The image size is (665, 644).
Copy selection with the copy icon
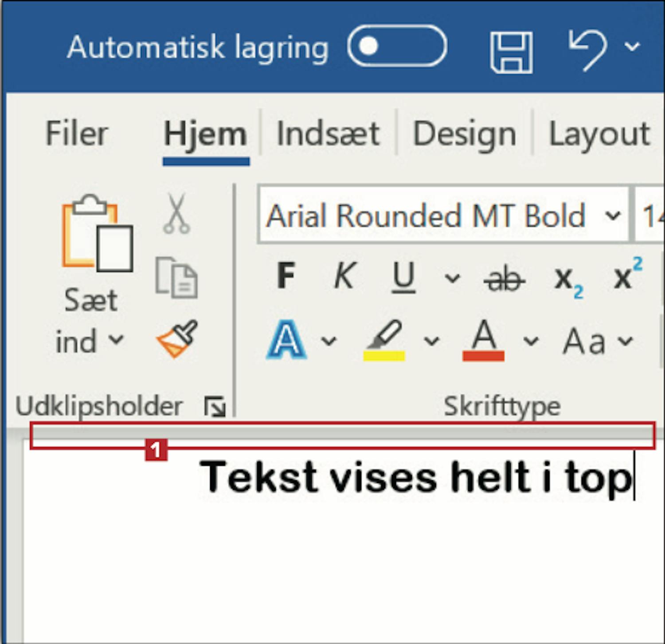[x=176, y=277]
